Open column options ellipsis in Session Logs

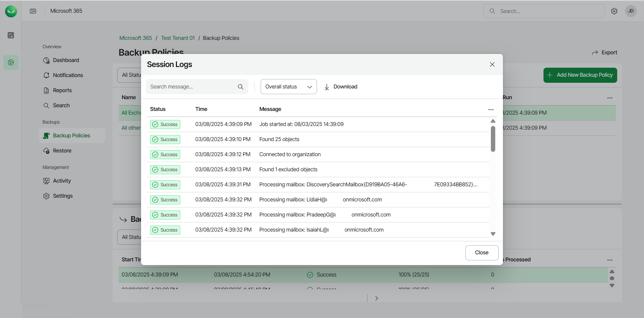click(491, 110)
